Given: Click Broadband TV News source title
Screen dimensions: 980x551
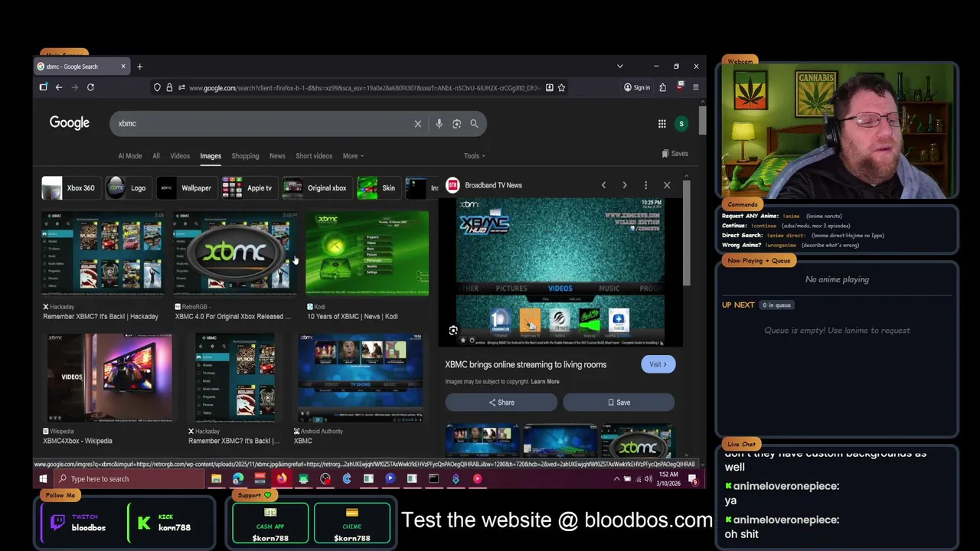Looking at the screenshot, I should 493,185.
